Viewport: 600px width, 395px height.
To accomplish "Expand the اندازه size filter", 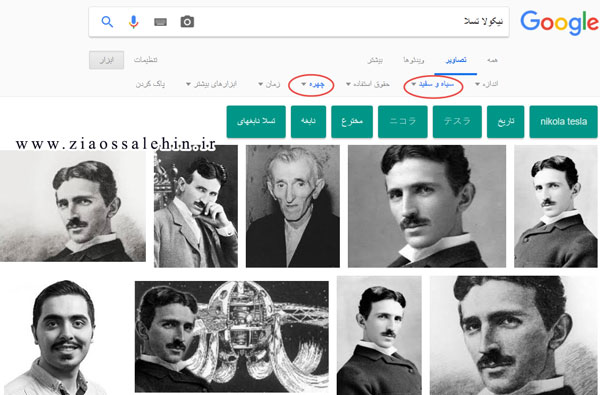I will [486, 84].
